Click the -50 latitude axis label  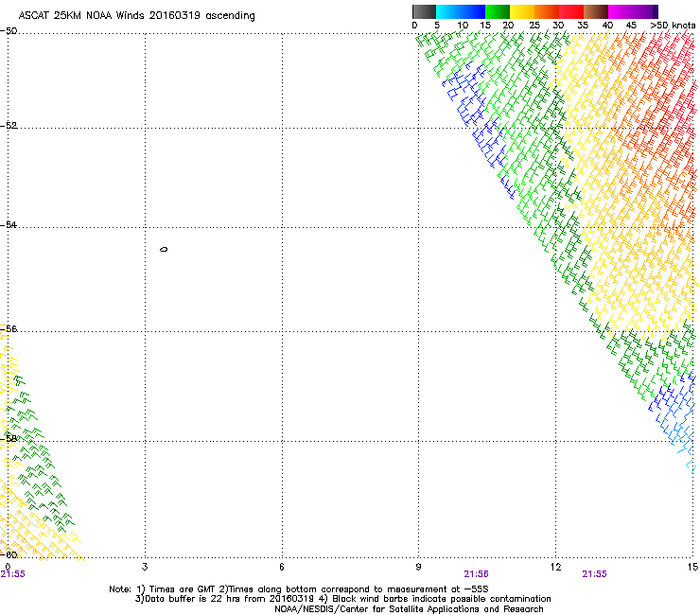tap(9, 31)
